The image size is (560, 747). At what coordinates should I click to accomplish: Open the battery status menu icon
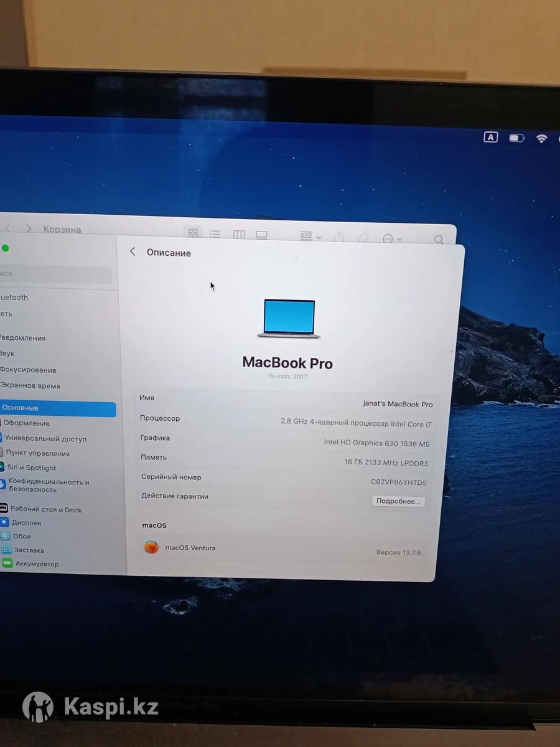516,138
